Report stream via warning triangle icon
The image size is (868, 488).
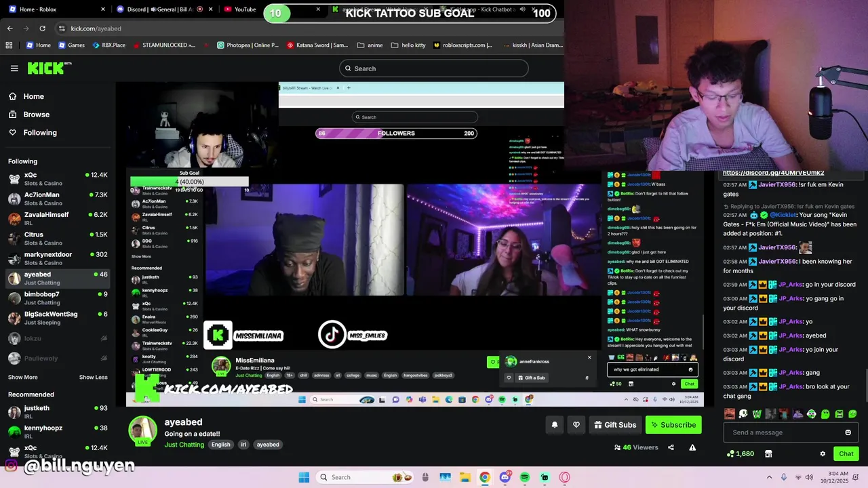[692, 447]
